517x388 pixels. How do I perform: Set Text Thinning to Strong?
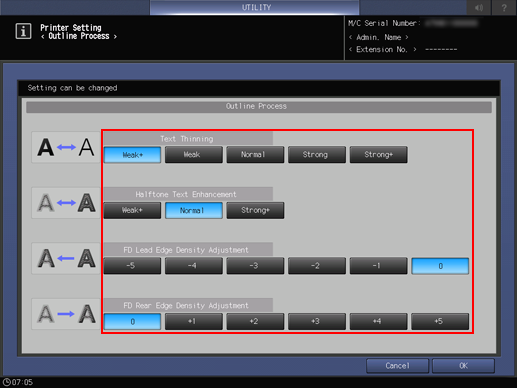click(x=317, y=155)
